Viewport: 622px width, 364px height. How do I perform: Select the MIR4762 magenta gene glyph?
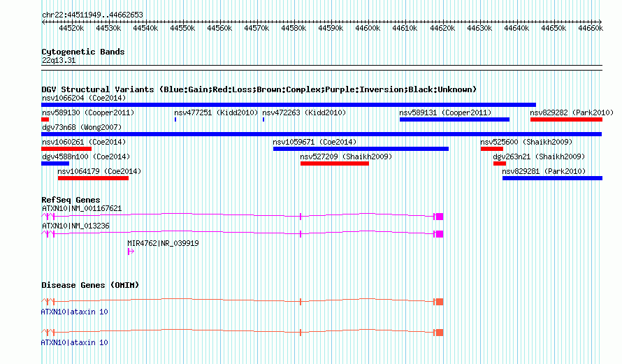point(131,252)
